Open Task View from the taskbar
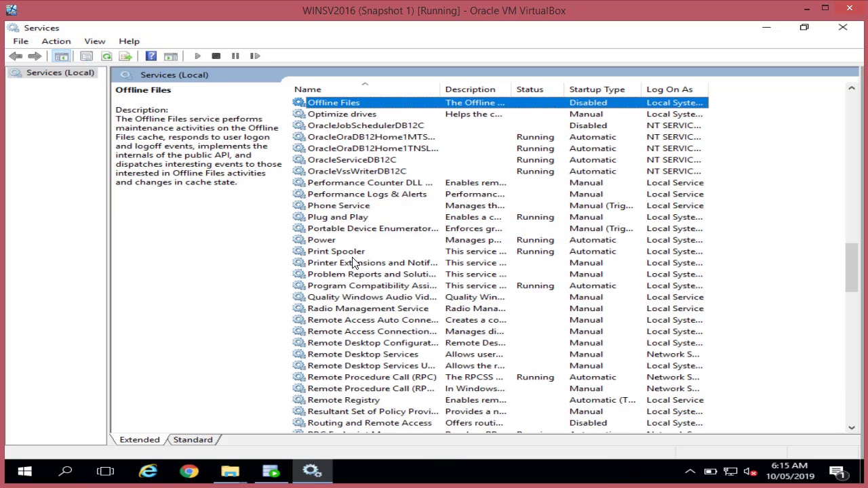 pyautogui.click(x=105, y=472)
